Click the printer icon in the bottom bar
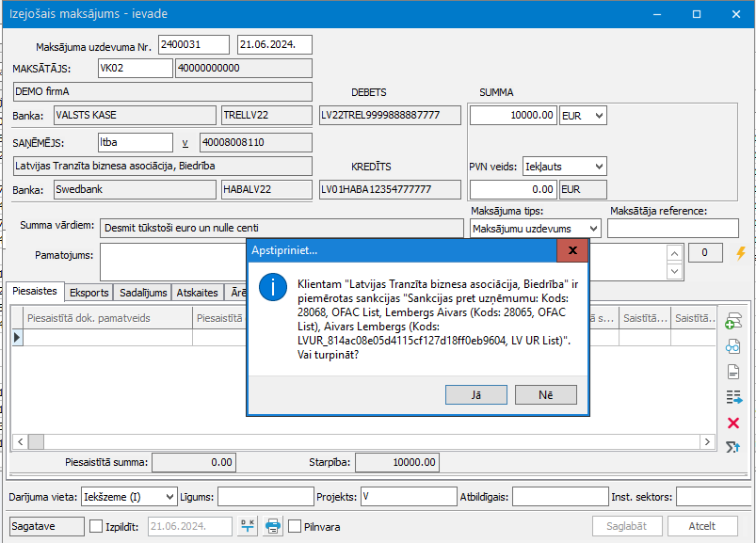756x543 pixels. point(273,526)
